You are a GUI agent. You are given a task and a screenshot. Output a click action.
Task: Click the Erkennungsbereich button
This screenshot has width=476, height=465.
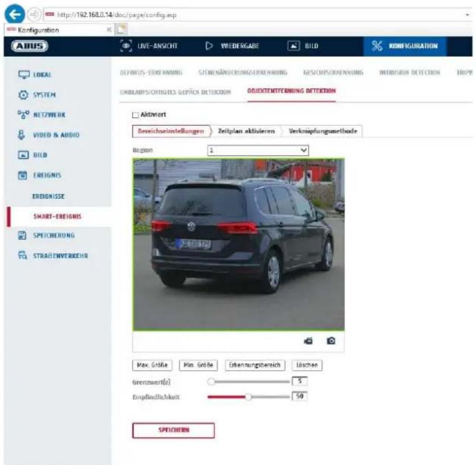point(255,365)
